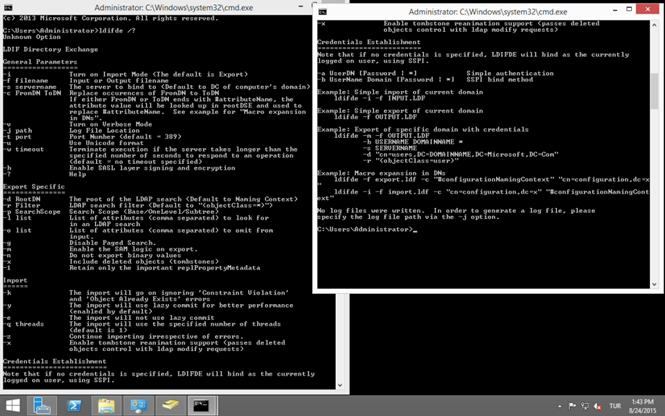
Task: Click the "-f filename" parameter
Action: (x=26, y=81)
